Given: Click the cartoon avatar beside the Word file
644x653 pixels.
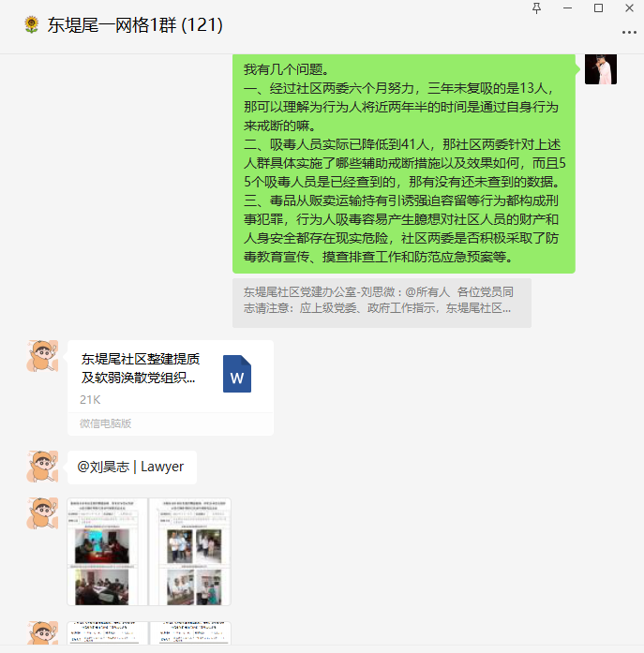Looking at the screenshot, I should (x=42, y=356).
